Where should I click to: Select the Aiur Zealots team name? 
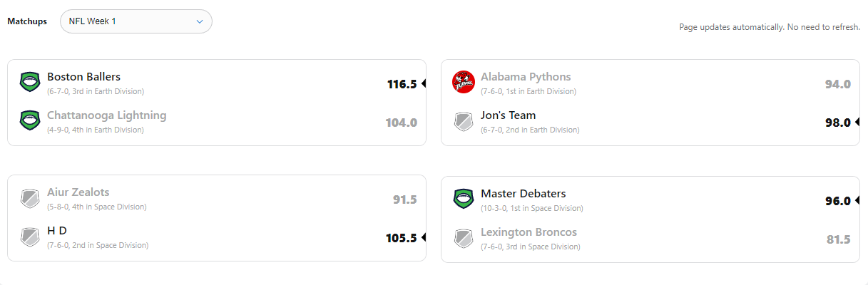click(x=78, y=192)
